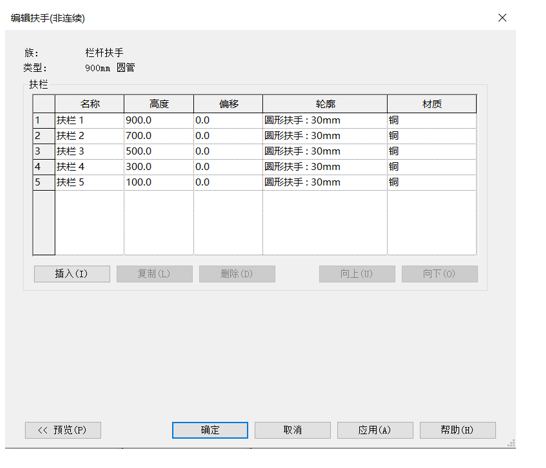Click the name cell 扶栏 1
Image resolution: width=546 pixels, height=468 pixels.
pos(89,120)
